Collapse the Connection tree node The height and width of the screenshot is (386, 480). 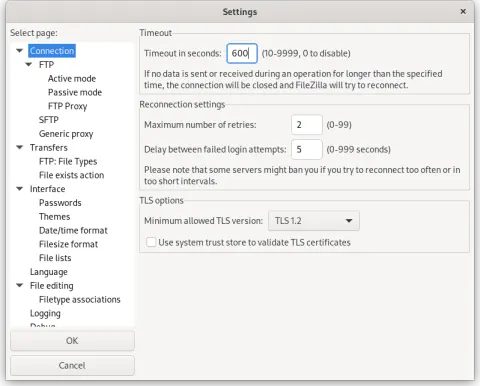[20, 51]
